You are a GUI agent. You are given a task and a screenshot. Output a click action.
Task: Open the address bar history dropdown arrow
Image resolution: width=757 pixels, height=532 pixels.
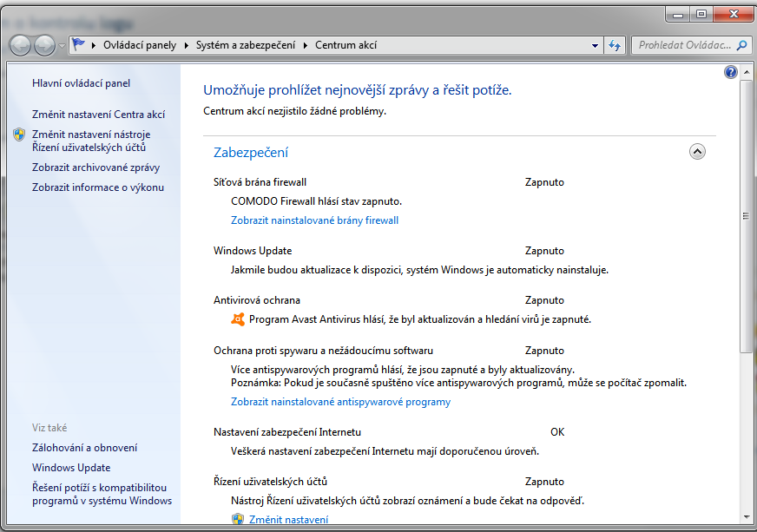pyautogui.click(x=595, y=45)
